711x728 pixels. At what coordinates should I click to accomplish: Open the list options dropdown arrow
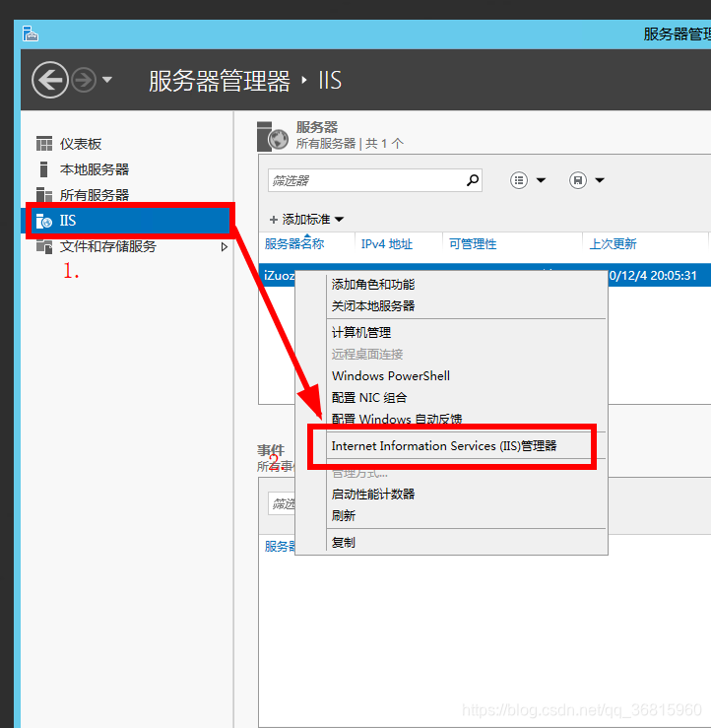point(541,180)
